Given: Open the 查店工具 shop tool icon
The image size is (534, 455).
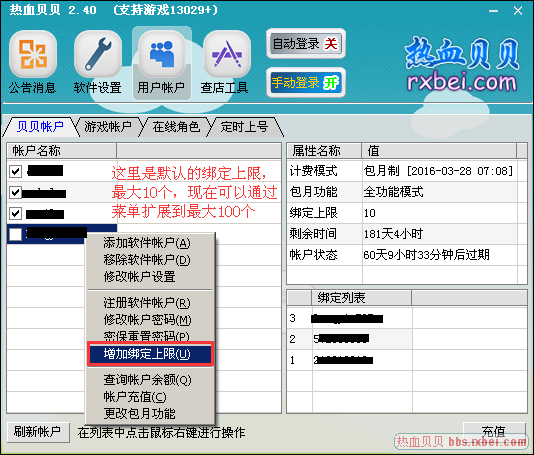Looking at the screenshot, I should pos(226,62).
